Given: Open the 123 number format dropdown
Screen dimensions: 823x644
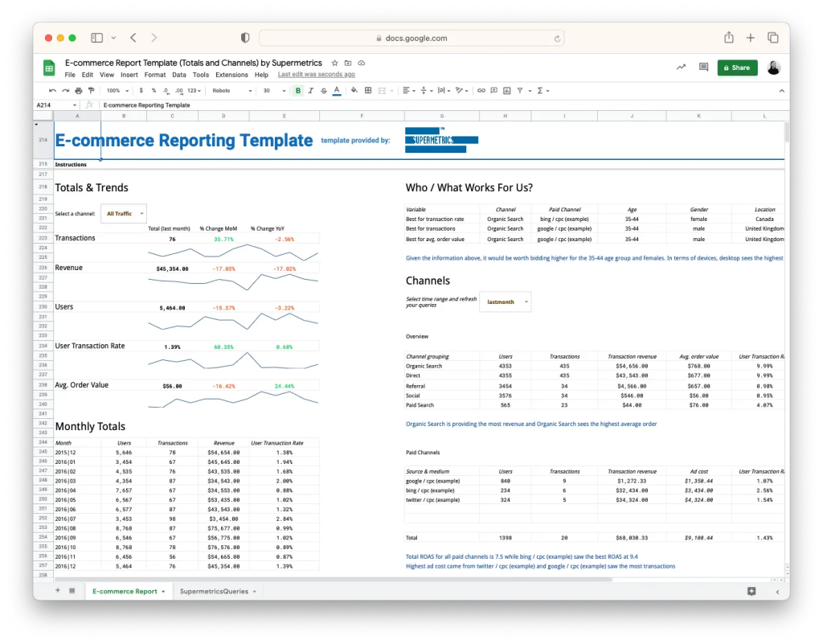Looking at the screenshot, I should tap(194, 91).
